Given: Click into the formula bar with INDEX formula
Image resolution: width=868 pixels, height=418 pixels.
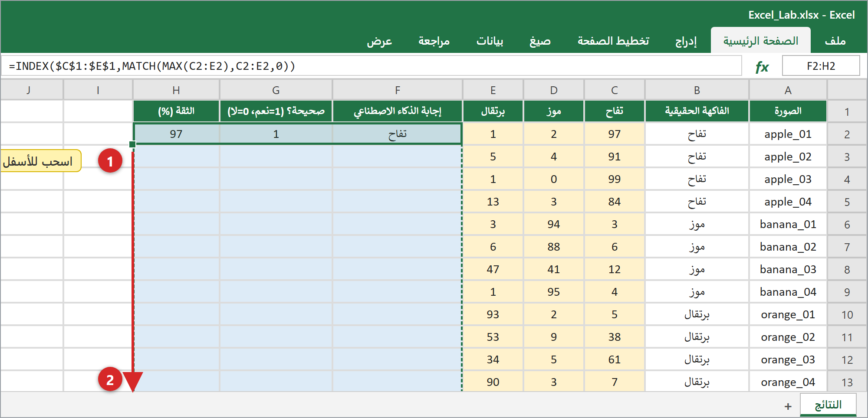Looking at the screenshot, I should click(x=371, y=66).
